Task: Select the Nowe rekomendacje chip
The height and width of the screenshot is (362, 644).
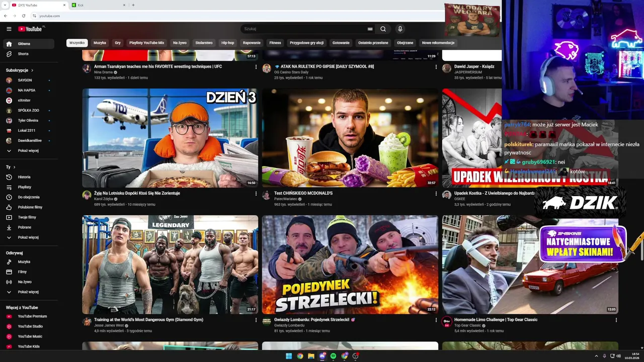Action: (x=438, y=43)
